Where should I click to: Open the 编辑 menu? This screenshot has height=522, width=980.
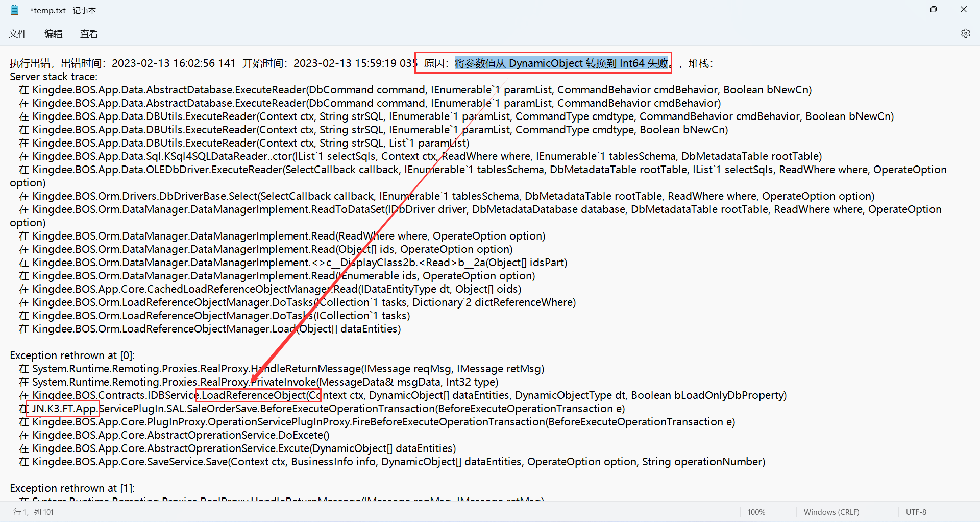54,34
